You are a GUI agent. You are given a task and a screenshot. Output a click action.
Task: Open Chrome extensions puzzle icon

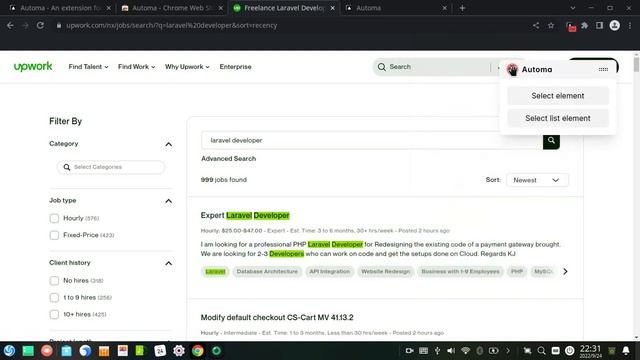[x=584, y=25]
